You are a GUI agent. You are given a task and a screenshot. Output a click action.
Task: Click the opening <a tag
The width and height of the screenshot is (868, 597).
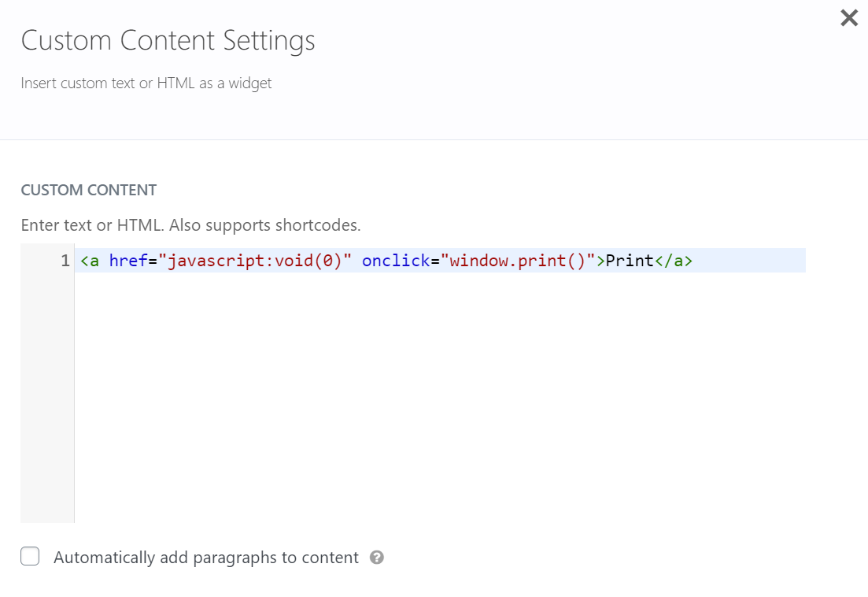[x=90, y=261]
